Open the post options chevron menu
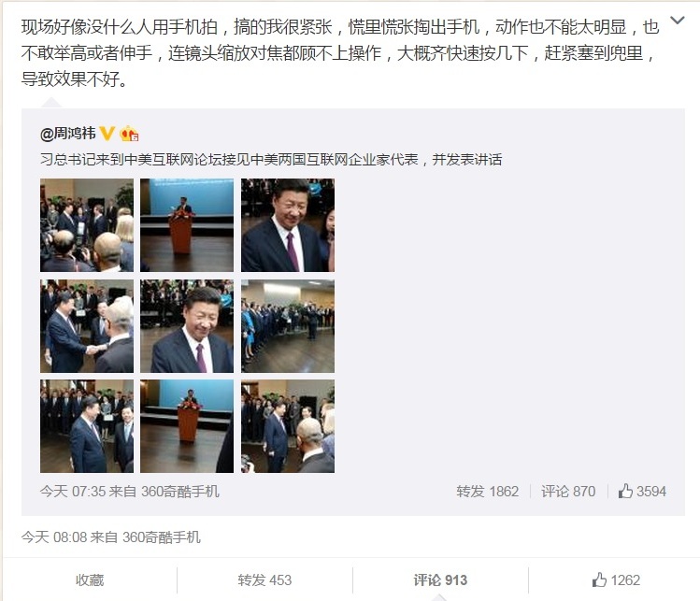The width and height of the screenshot is (700, 601). (x=678, y=20)
